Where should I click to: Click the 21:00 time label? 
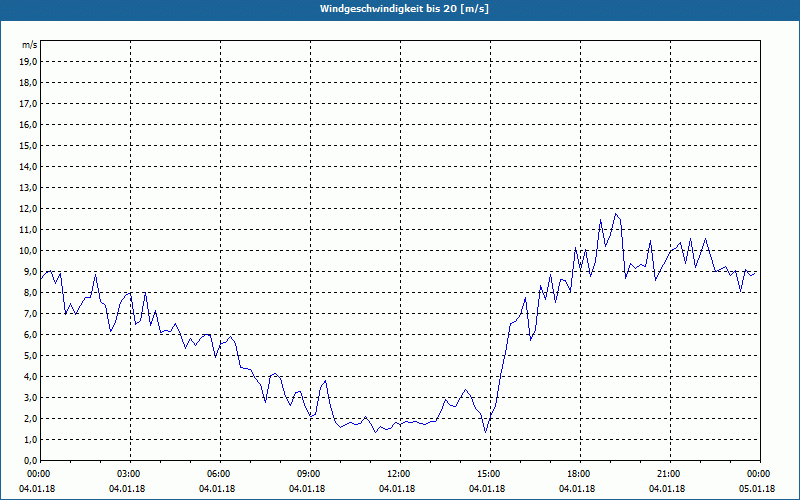pos(667,474)
